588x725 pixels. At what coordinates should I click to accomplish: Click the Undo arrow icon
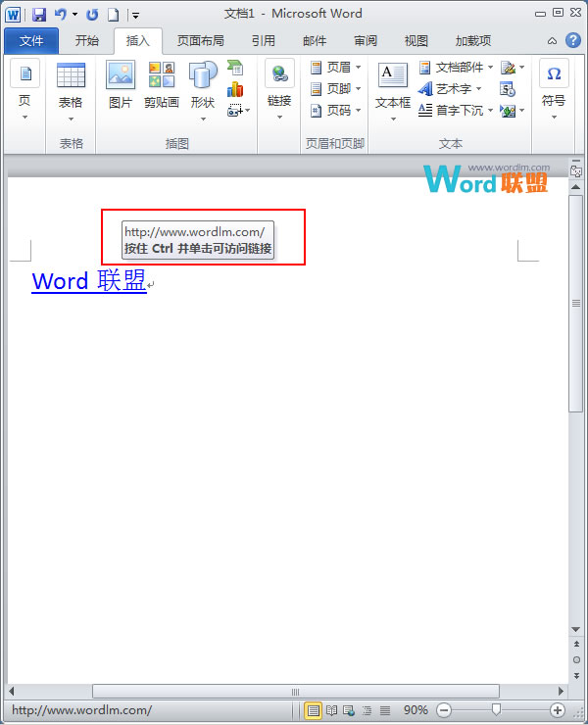coord(60,15)
